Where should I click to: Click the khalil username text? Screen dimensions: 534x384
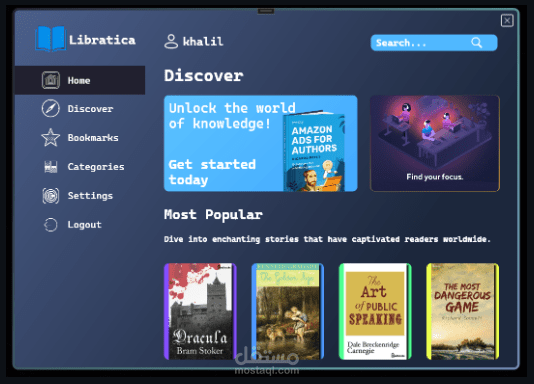pyautogui.click(x=203, y=42)
